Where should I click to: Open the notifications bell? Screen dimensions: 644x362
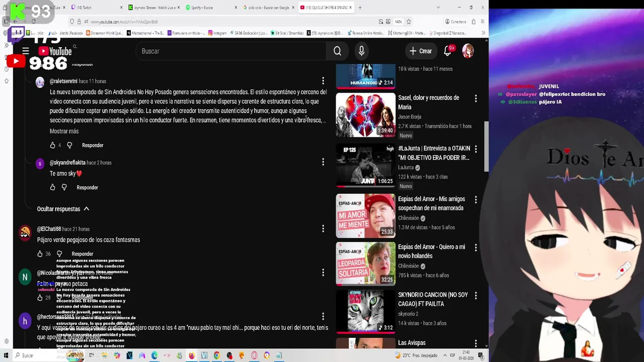pyautogui.click(x=447, y=51)
